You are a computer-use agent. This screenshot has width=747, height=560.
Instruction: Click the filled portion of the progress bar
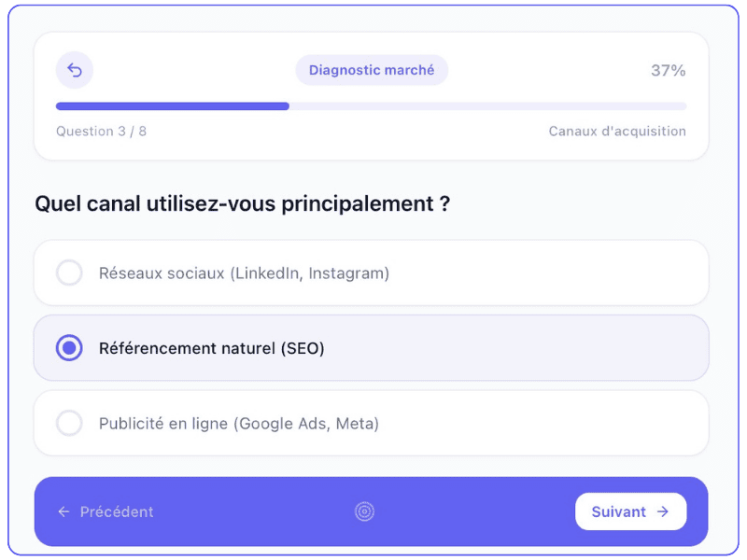pos(173,106)
